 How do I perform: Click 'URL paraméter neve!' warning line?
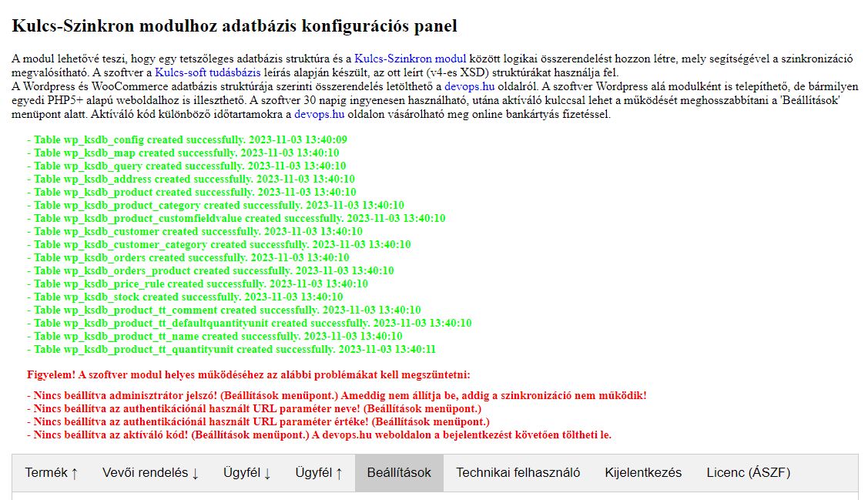click(x=254, y=409)
